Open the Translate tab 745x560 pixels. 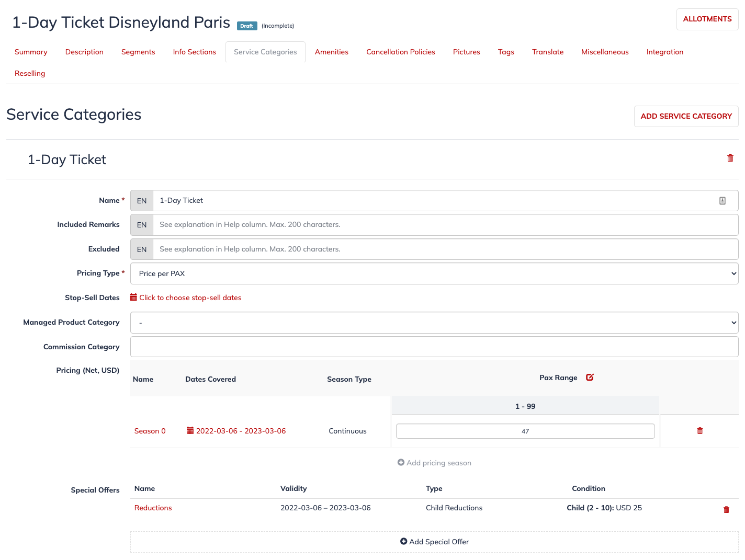pyautogui.click(x=548, y=52)
